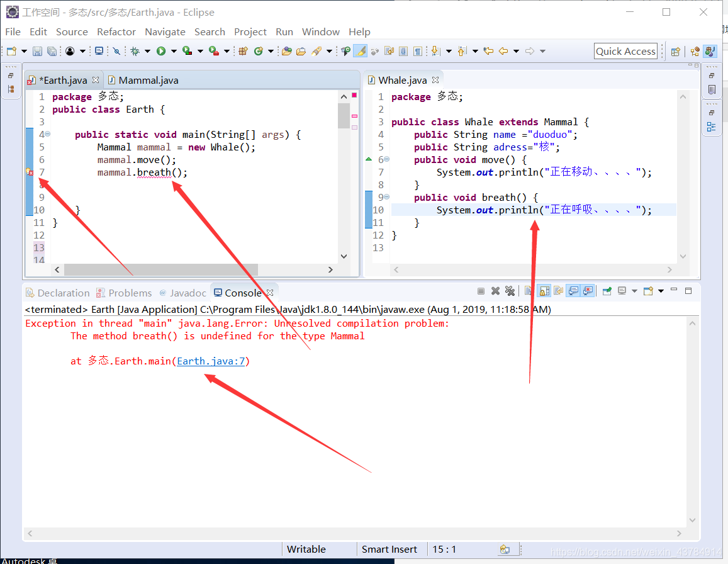
Task: Open dropdown next to New wizard icon
Action: click(24, 51)
